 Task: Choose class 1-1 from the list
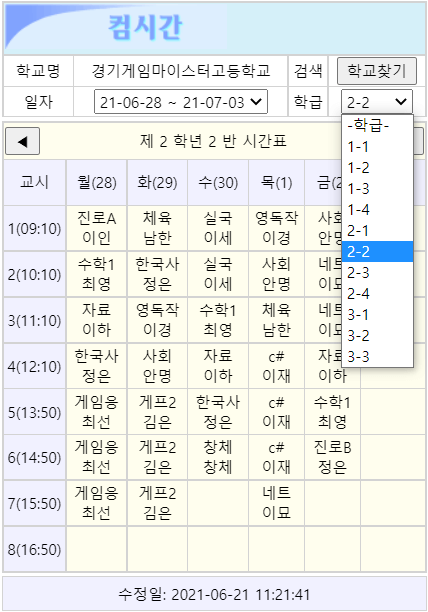pyautogui.click(x=377, y=147)
